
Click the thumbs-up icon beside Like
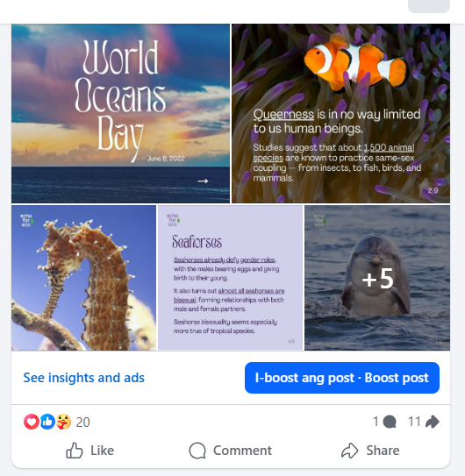tap(75, 451)
